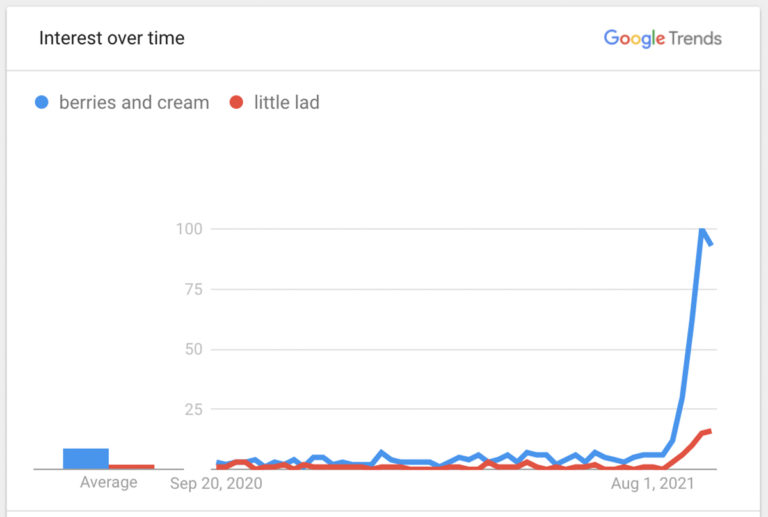Click the Aug 1, 2021 date label

[650, 483]
